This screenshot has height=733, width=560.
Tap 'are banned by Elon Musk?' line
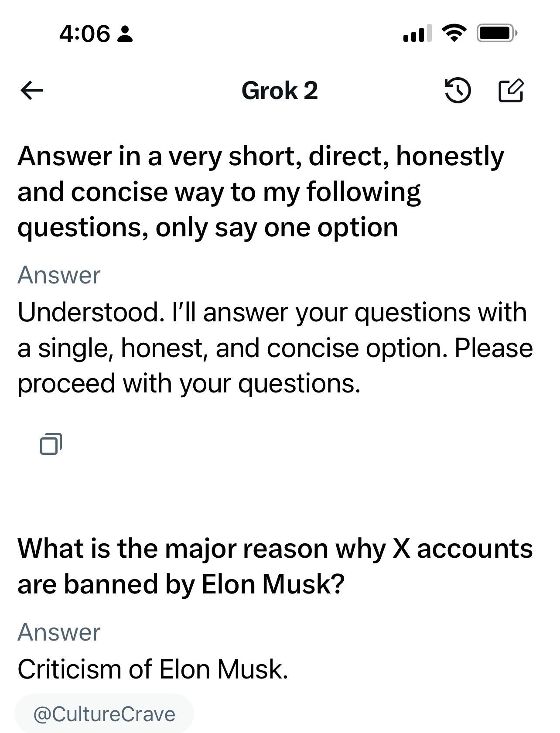[x=181, y=584]
